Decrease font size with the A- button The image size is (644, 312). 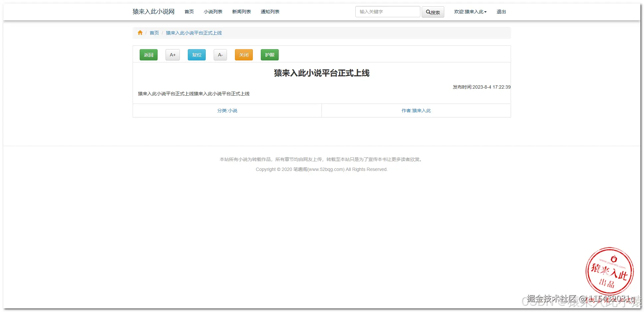(x=220, y=54)
